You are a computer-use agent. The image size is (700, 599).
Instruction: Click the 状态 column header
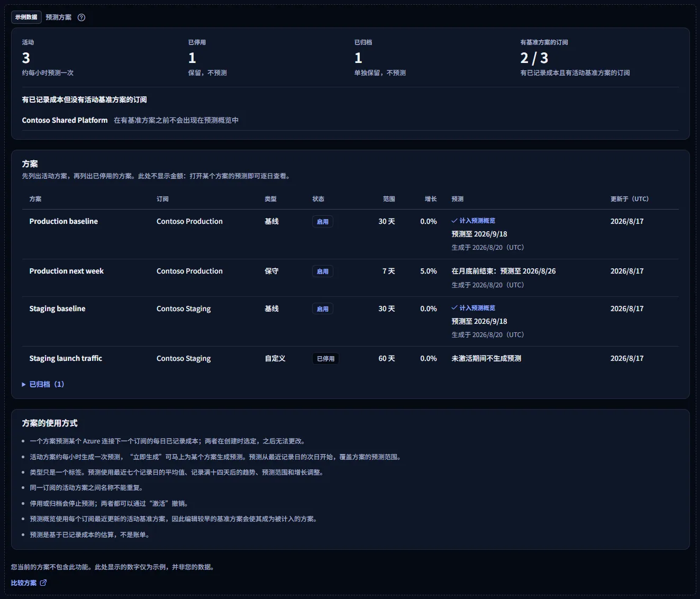point(319,199)
